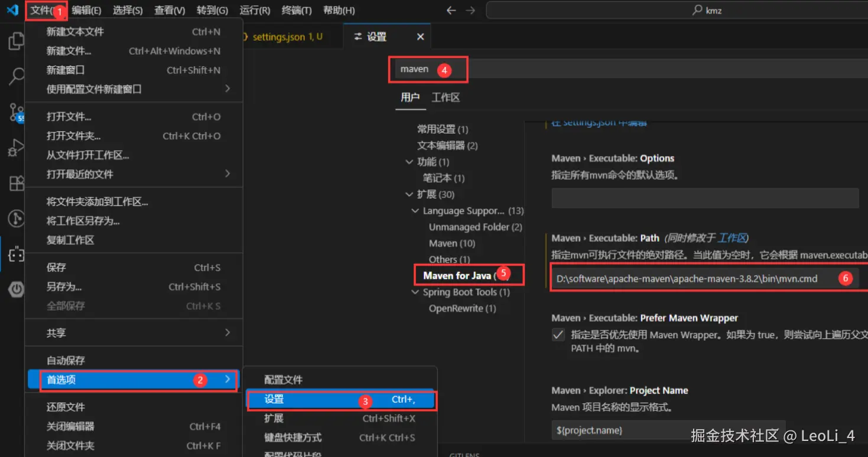This screenshot has width=868, height=457.
Task: Open the 查看(V) menu
Action: 170,10
